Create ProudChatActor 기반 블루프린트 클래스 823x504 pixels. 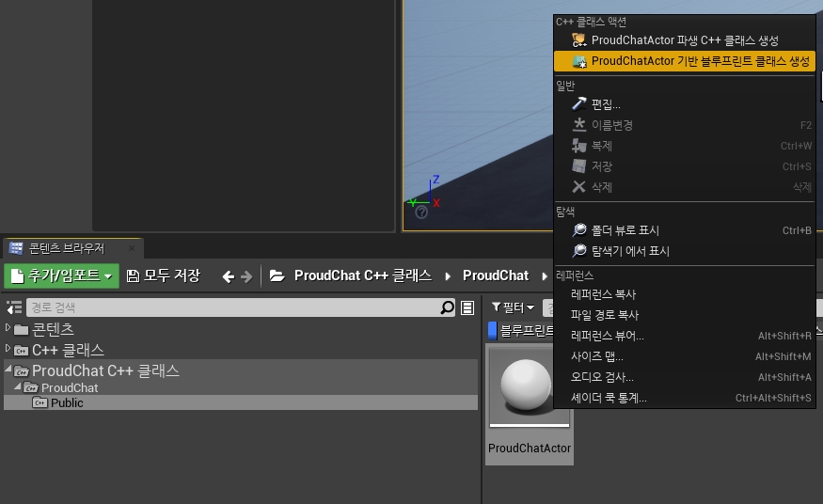700,61
